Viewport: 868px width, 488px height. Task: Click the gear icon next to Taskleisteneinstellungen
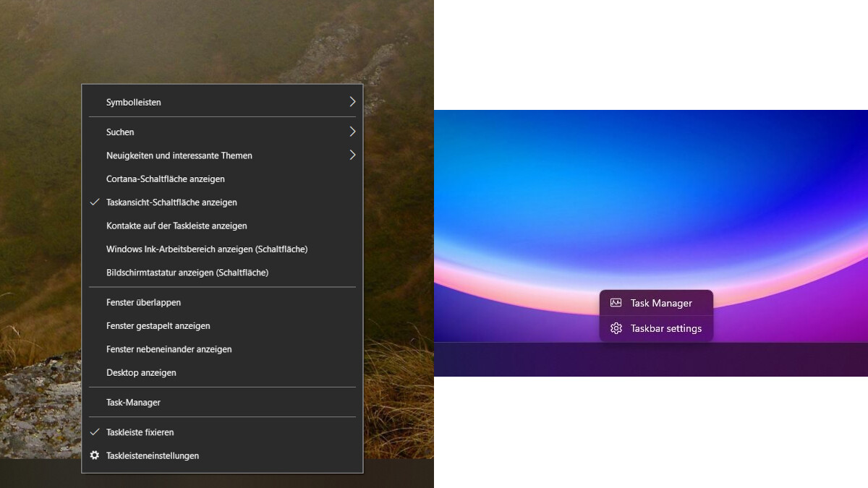click(94, 455)
